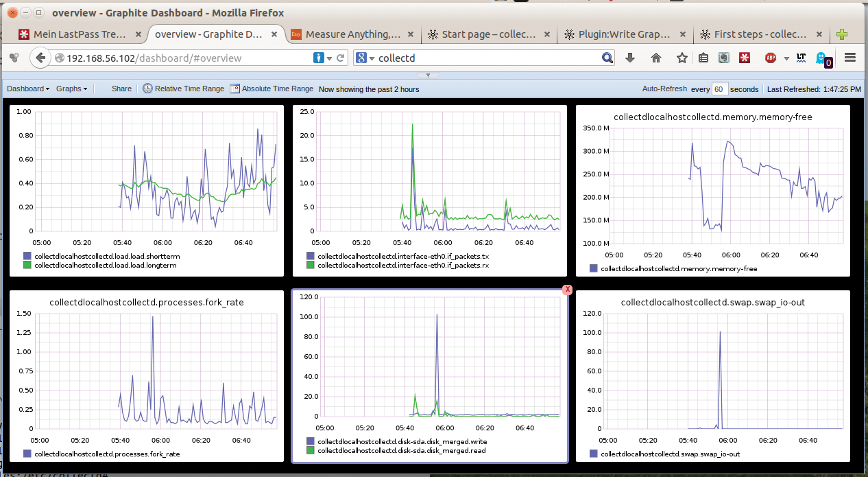Open the Firefox hamburger menu
Screen dimensions: 868x477
pos(850,58)
